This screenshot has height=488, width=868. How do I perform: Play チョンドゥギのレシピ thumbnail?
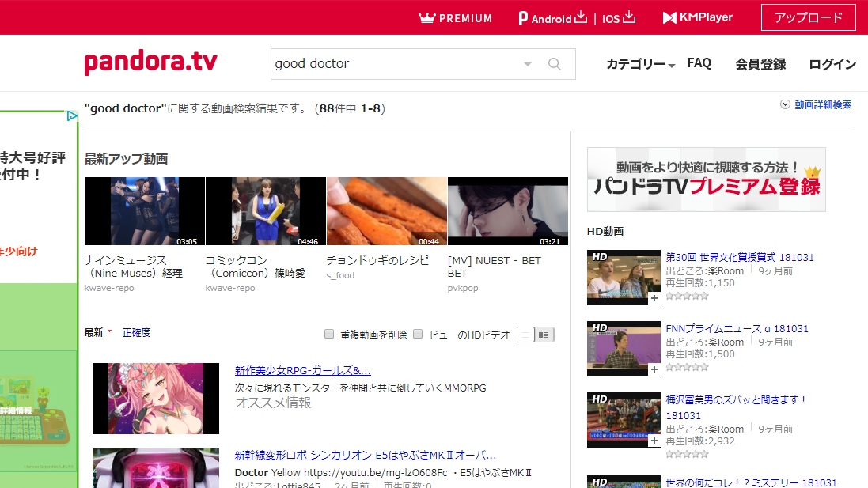tap(386, 211)
